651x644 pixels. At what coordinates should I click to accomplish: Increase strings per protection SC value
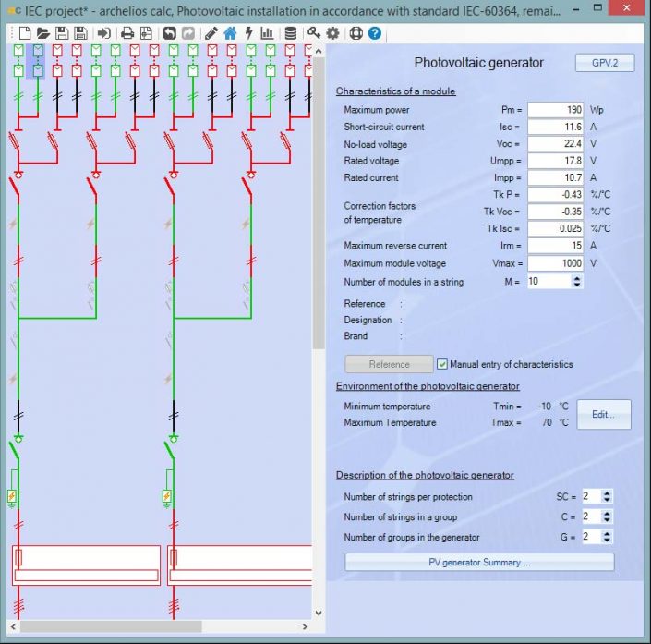[607, 493]
